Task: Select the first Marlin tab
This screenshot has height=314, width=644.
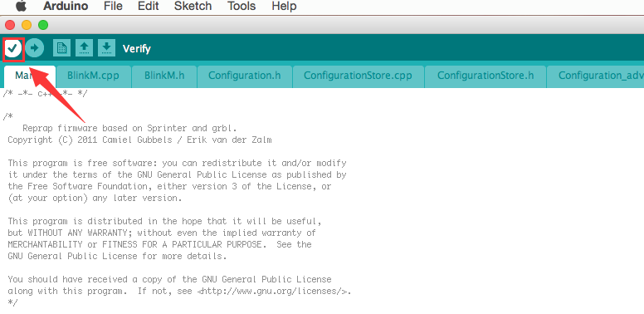Action: coord(30,76)
